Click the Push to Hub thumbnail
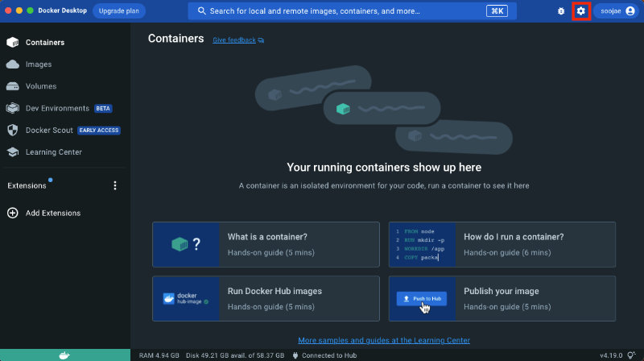The image size is (644, 361). coord(422,298)
